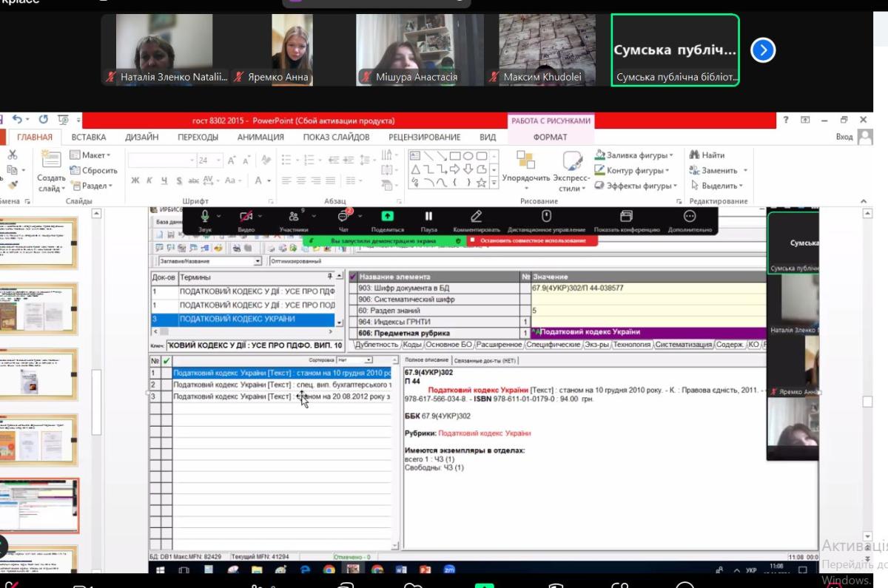888x588 pixels.
Task: Open the More options ellipsis in Zoom
Action: 690,216
